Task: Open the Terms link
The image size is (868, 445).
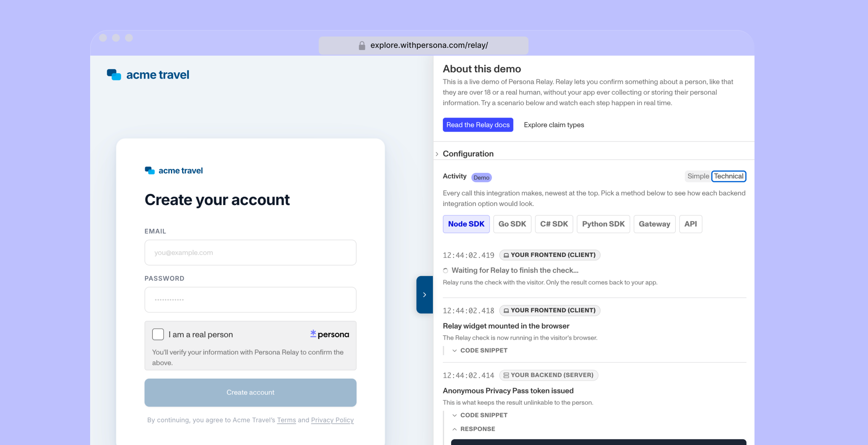Action: pos(286,420)
